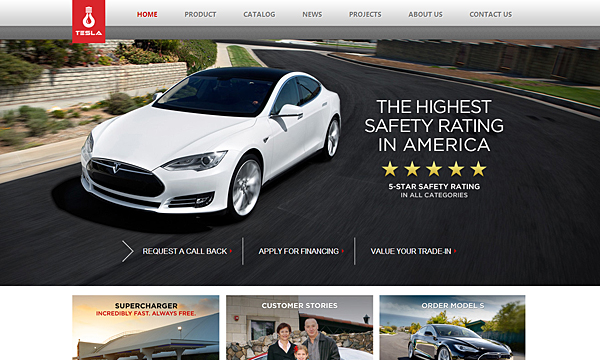Click the white chevron arrow beside Request a Call Back
The width and height of the screenshot is (600, 360).
pyautogui.click(x=127, y=251)
